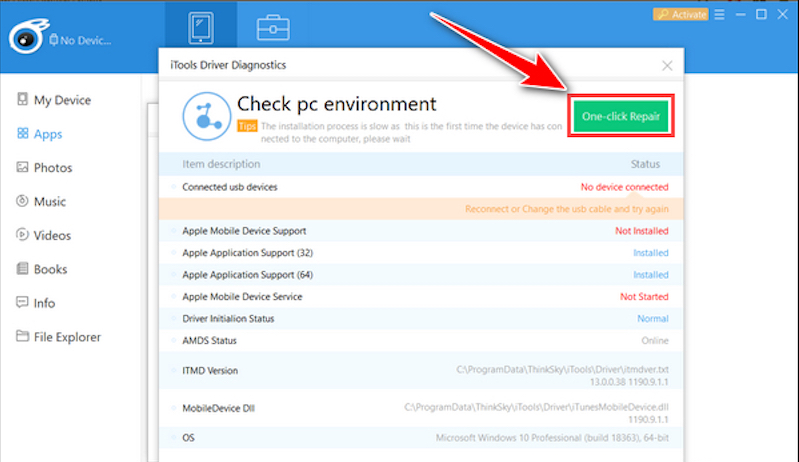
Task: Click the Not Started service status
Action: (x=644, y=297)
